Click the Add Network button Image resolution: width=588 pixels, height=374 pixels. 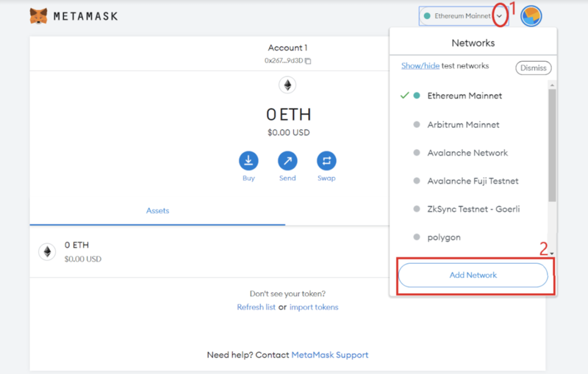pyautogui.click(x=473, y=275)
